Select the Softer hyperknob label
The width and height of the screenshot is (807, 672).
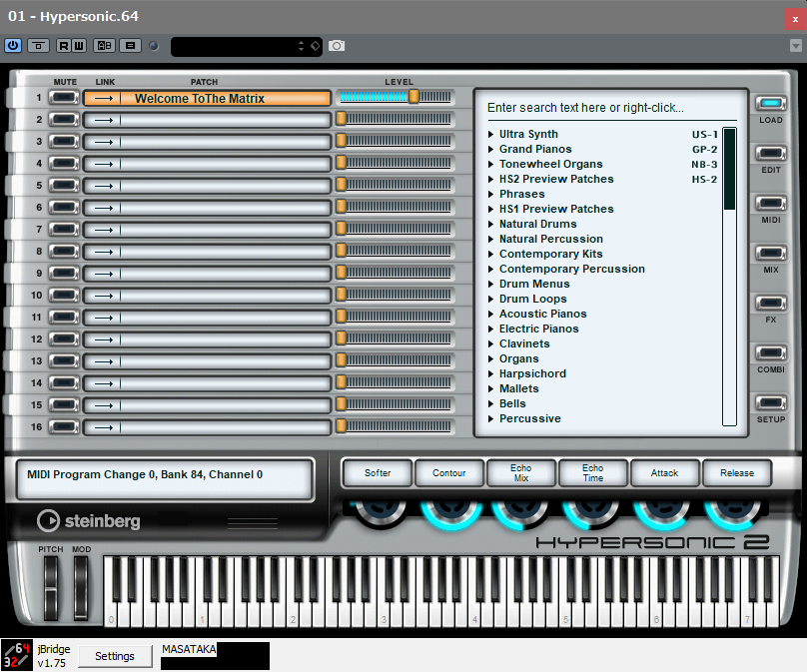(378, 473)
